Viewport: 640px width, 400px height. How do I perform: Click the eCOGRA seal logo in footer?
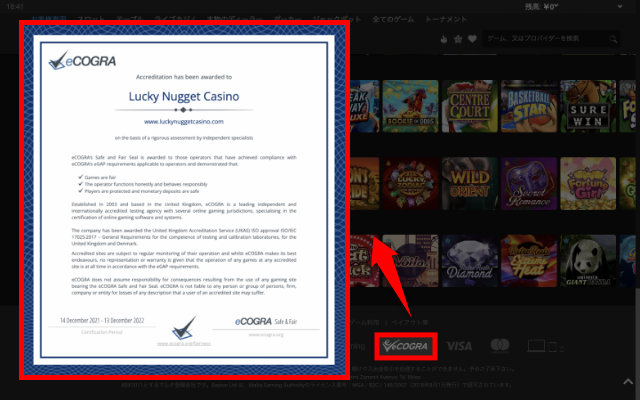point(404,346)
